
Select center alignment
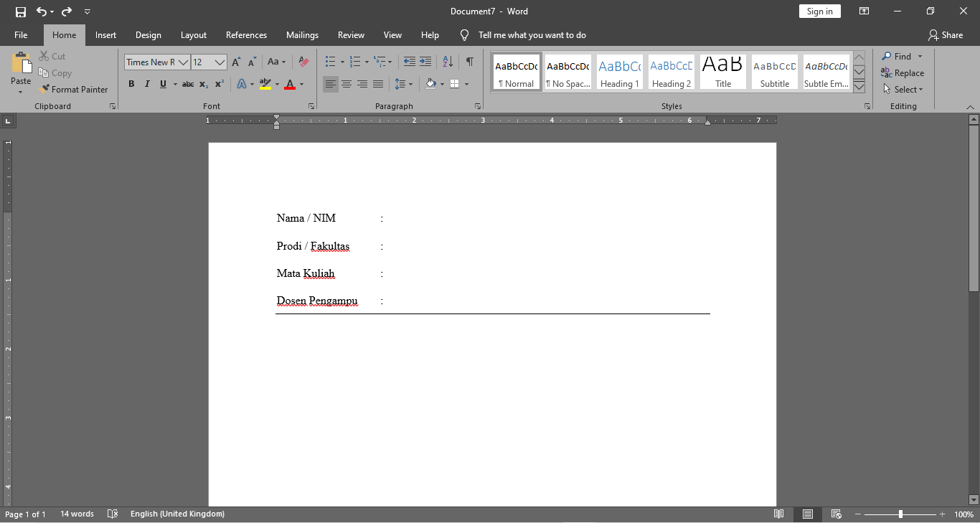point(347,84)
